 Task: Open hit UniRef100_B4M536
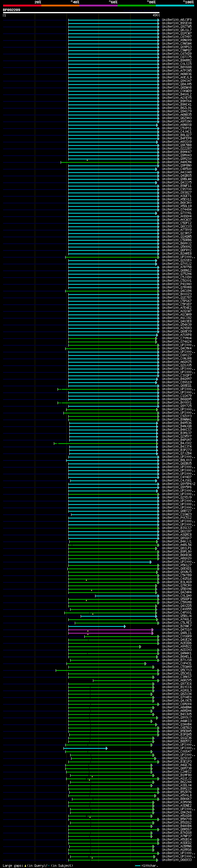[176, 423]
